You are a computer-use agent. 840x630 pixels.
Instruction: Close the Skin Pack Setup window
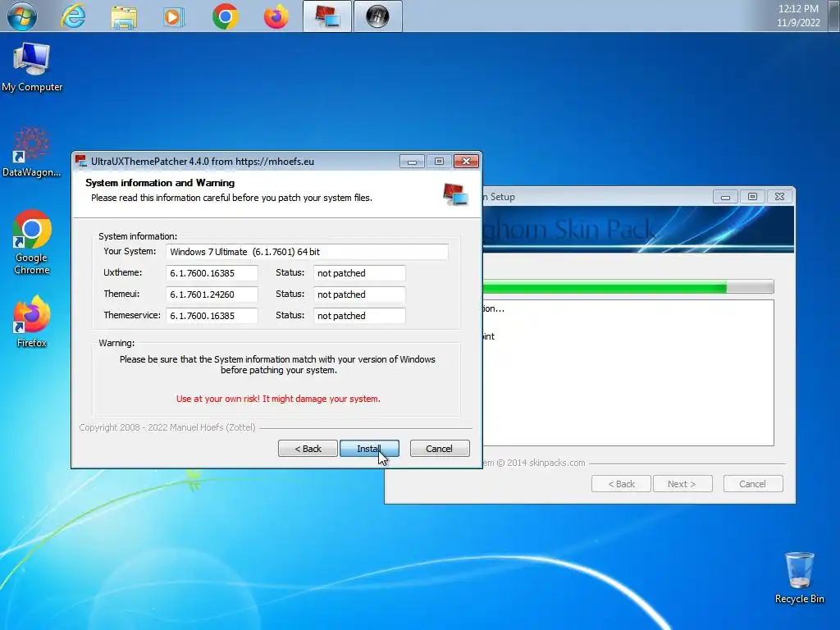pyautogui.click(x=779, y=197)
